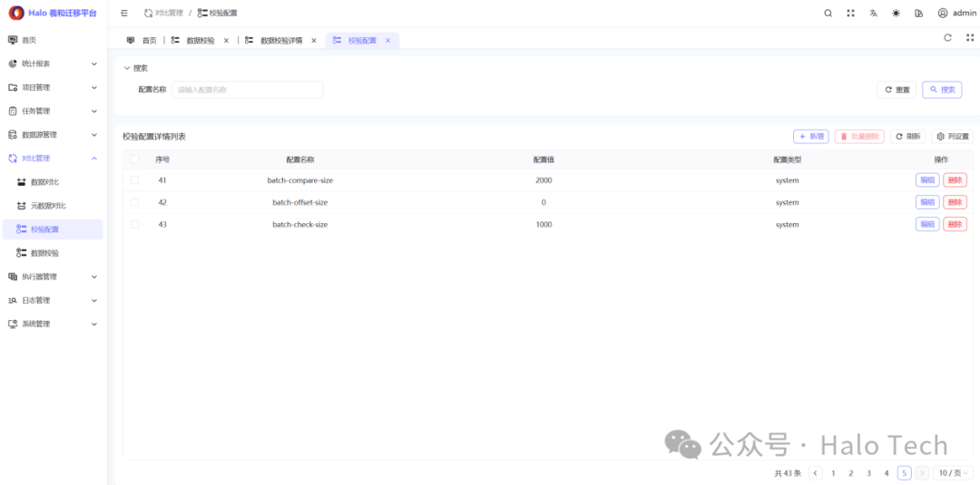980x485 pixels.
Task: Edit the batch-compare-size row
Action: click(x=927, y=180)
